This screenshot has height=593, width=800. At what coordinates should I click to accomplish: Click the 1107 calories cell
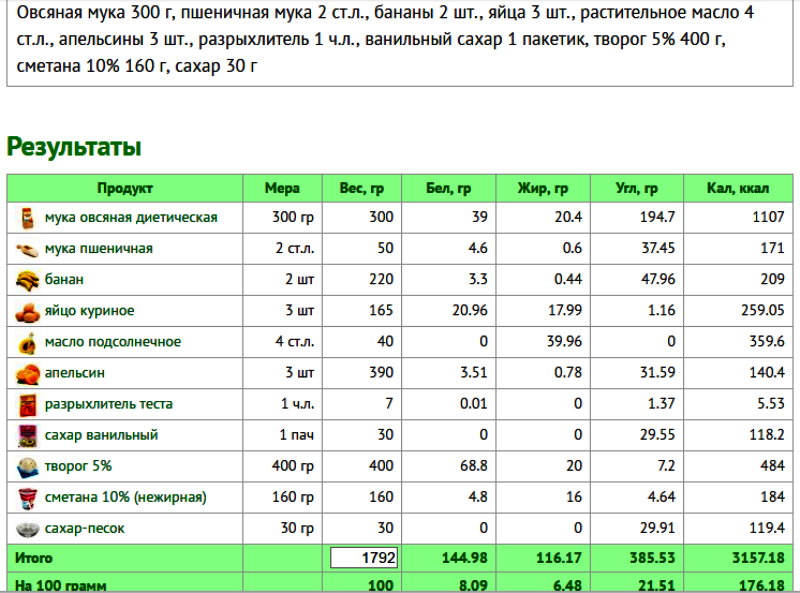pyautogui.click(x=738, y=217)
